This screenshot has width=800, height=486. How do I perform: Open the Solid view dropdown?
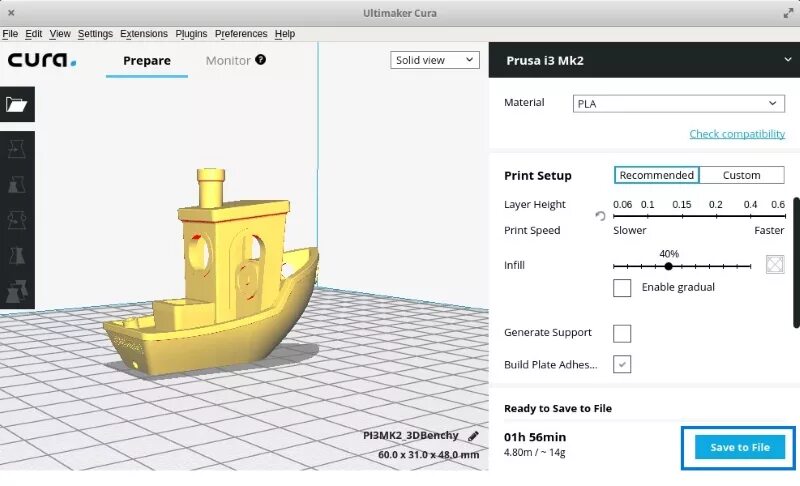435,60
